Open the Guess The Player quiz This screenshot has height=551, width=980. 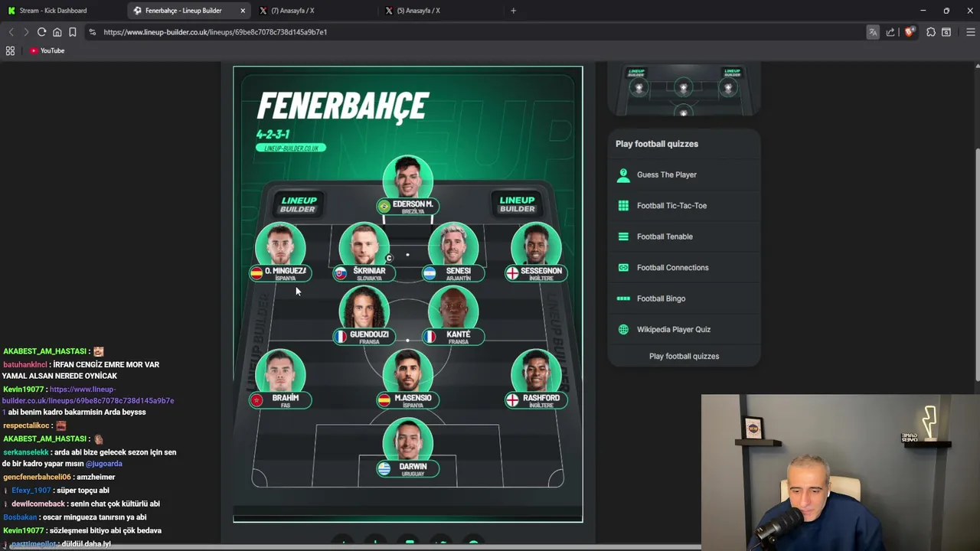click(x=684, y=174)
